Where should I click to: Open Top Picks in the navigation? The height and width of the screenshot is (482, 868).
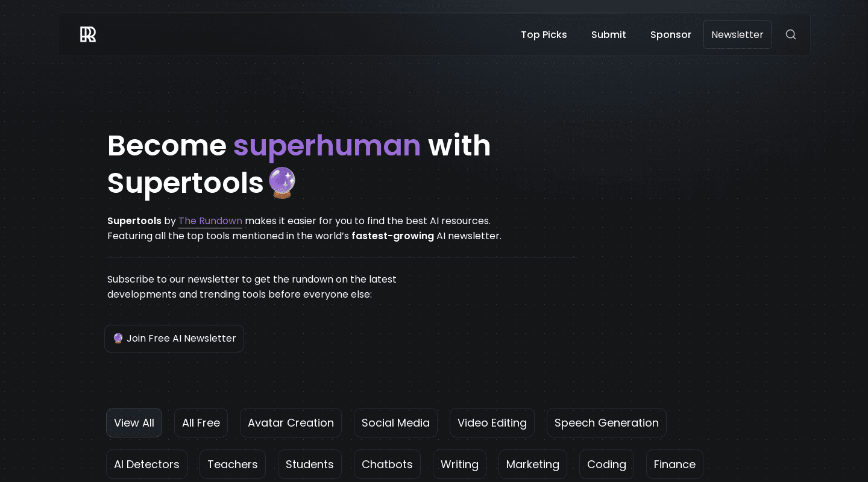tap(544, 34)
